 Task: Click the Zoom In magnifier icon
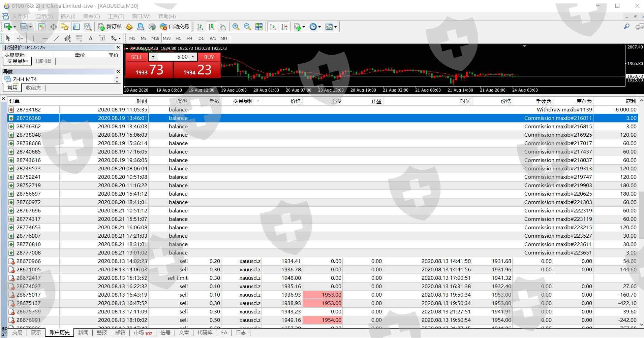(236, 27)
